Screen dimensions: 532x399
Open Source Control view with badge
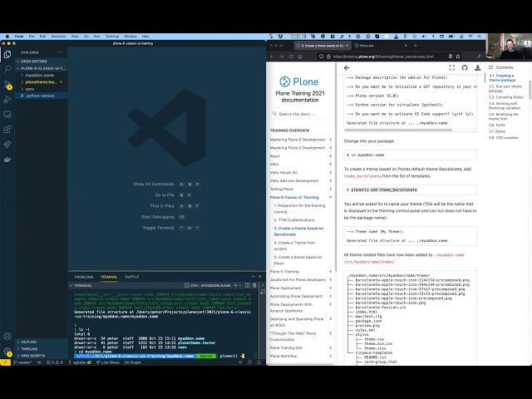[7, 85]
